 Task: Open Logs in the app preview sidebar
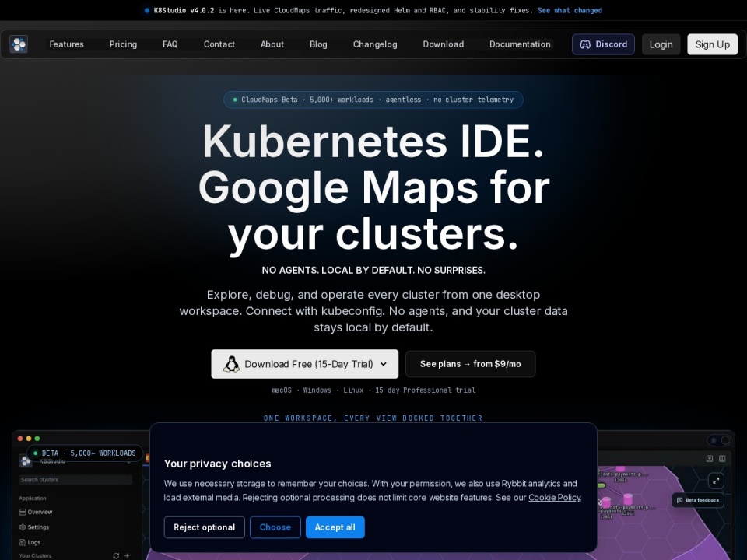30,542
